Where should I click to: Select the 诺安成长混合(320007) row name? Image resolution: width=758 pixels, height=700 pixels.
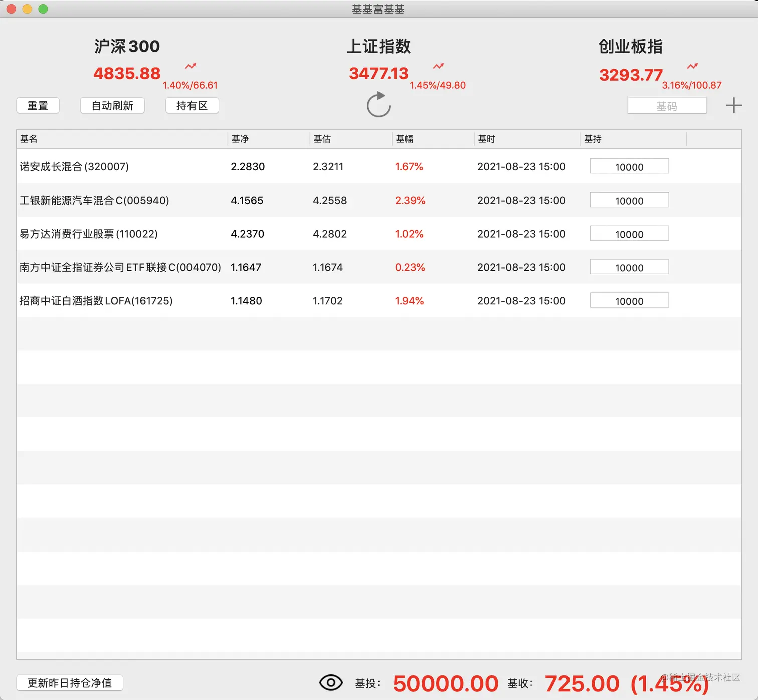pyautogui.click(x=74, y=166)
